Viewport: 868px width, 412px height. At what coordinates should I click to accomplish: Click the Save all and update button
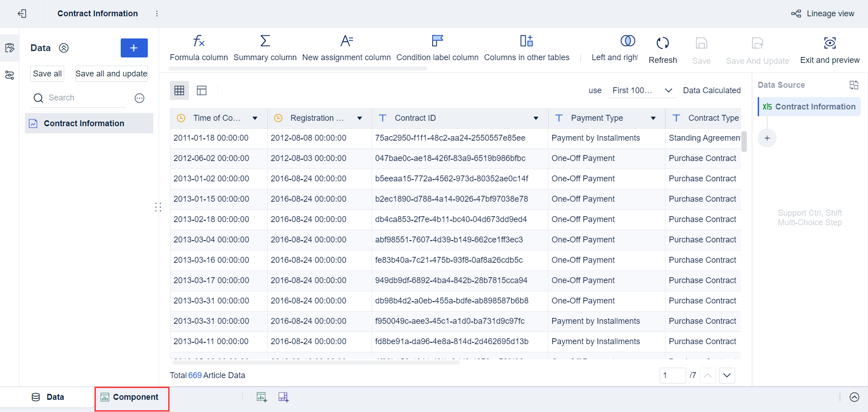[111, 73]
